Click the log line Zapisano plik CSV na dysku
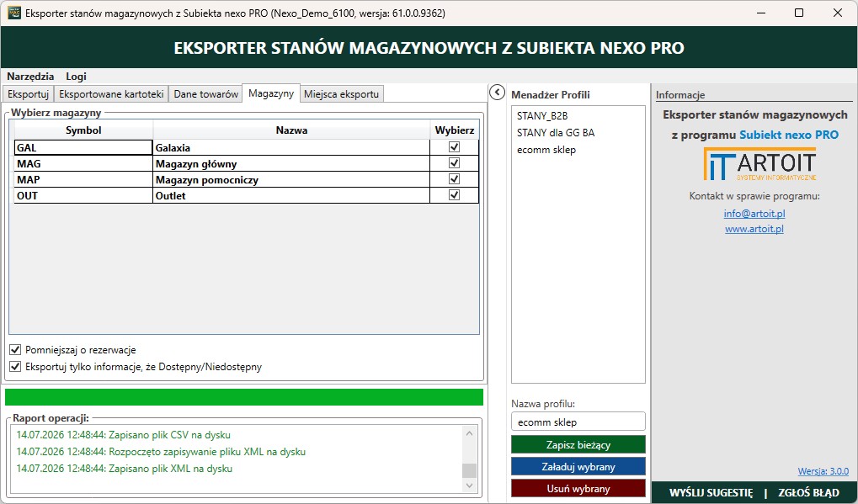 coord(123,435)
